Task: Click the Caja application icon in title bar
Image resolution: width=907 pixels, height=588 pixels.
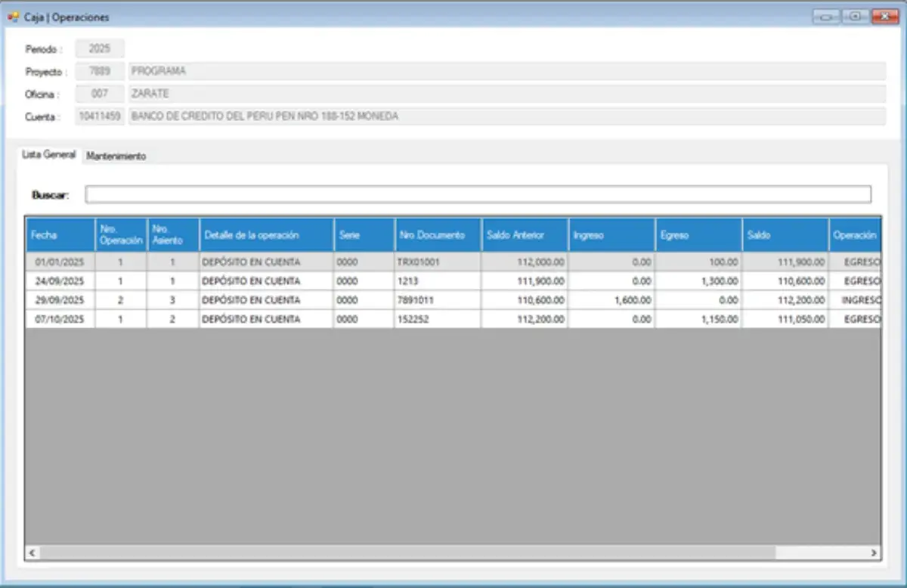Action: pos(13,17)
